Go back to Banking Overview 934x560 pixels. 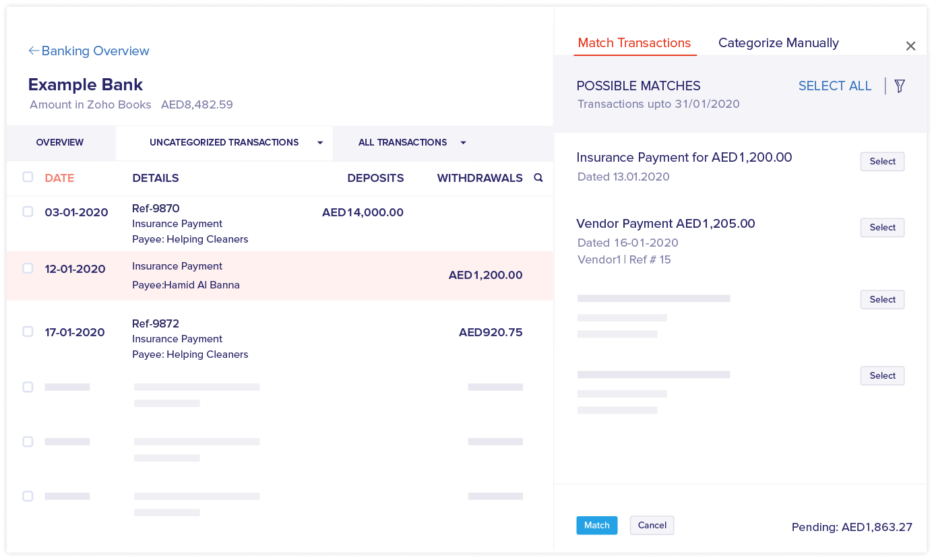point(89,51)
